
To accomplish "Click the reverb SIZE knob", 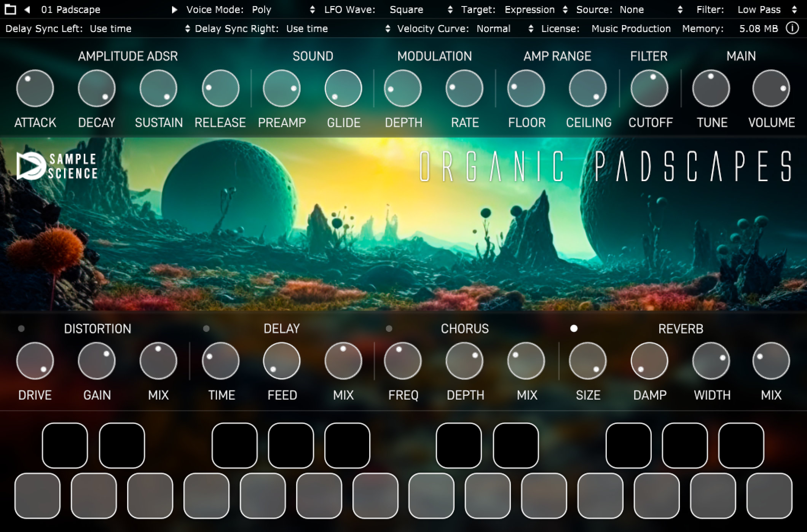I will click(588, 361).
